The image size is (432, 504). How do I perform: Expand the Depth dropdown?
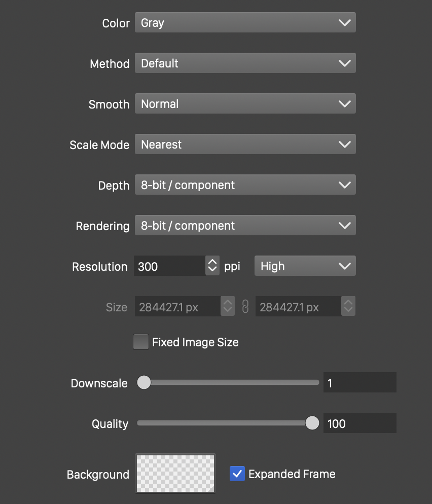coord(245,185)
